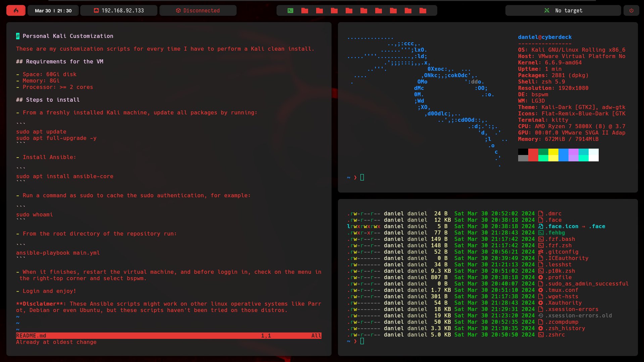Click the '5.0 KB' size of .zshrc

coord(441,334)
